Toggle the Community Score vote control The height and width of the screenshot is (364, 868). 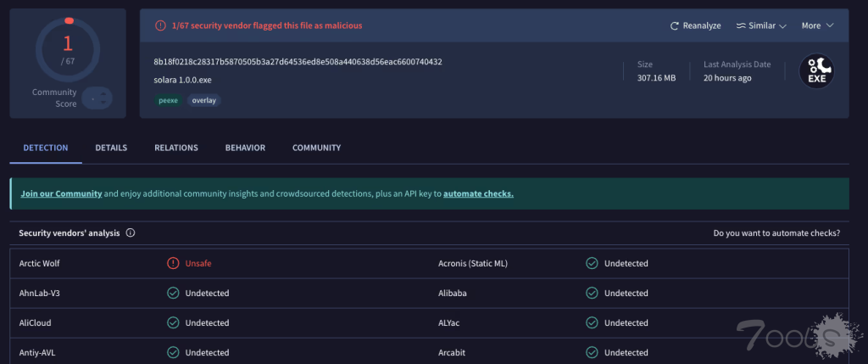97,98
